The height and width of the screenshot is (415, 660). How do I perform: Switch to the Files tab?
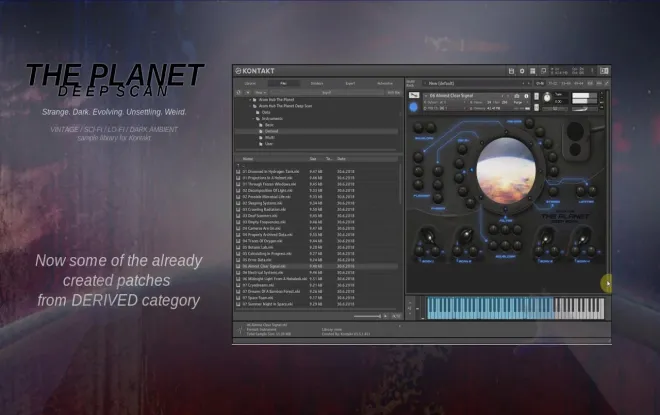[283, 83]
